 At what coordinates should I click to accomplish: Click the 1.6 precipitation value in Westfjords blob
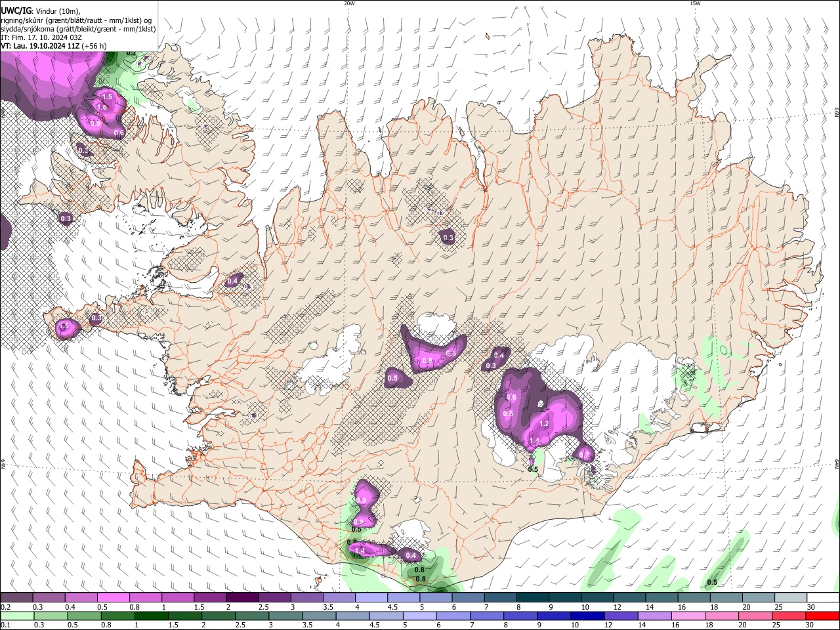102,107
